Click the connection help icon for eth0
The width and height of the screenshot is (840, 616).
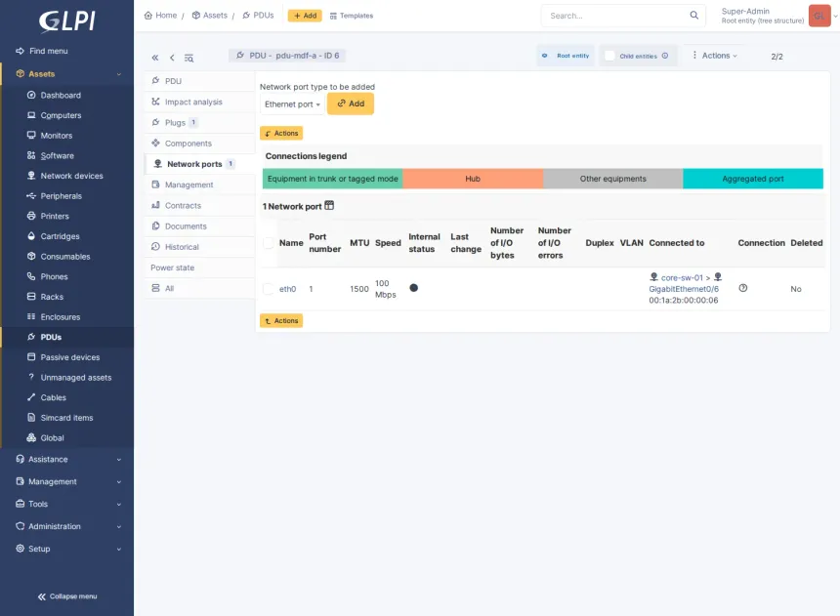point(743,288)
